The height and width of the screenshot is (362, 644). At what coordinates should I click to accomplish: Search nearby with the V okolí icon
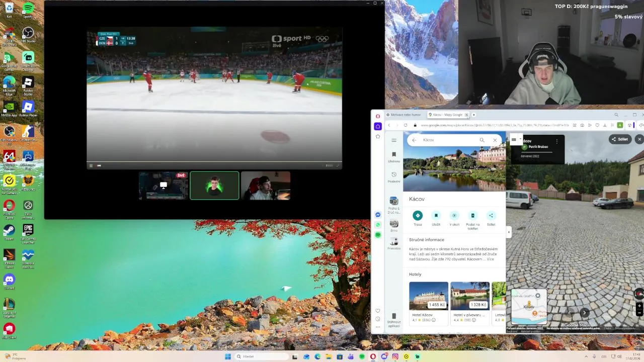pos(454,216)
